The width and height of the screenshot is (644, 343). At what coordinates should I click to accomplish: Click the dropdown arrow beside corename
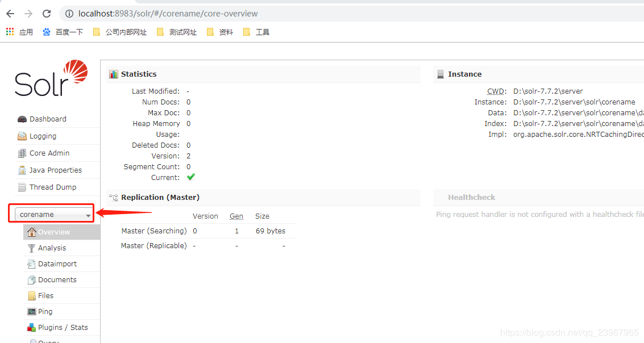click(88, 215)
